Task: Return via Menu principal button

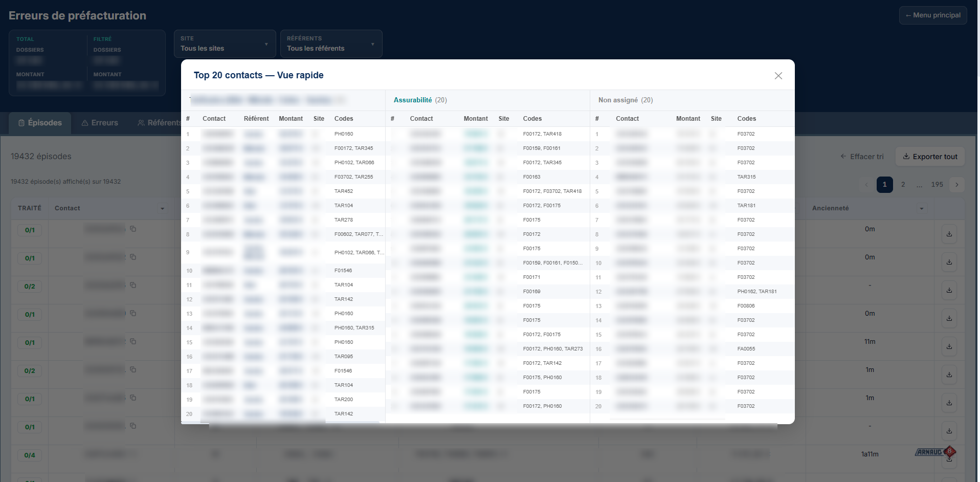Action: point(932,15)
